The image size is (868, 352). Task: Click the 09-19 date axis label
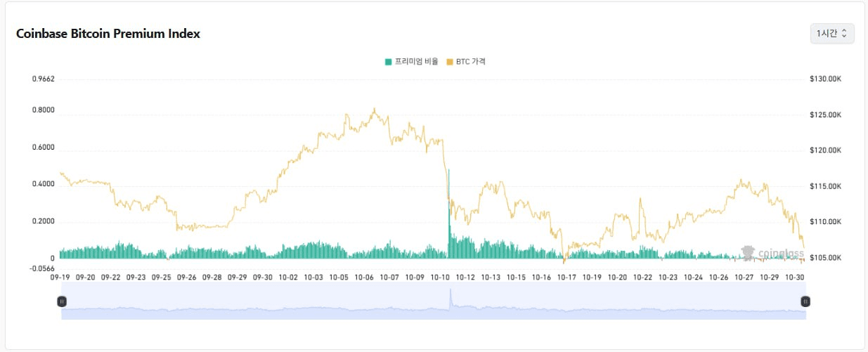tap(60, 278)
